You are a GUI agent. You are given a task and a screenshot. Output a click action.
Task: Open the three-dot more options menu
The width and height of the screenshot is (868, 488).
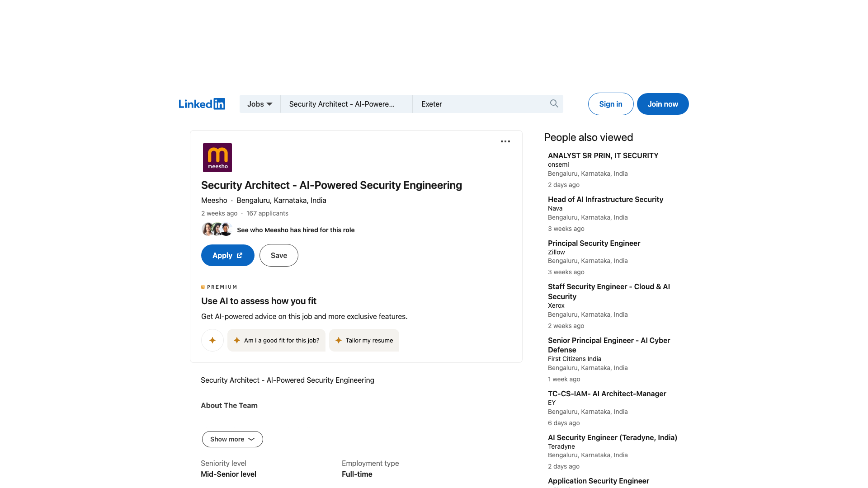[x=505, y=141]
